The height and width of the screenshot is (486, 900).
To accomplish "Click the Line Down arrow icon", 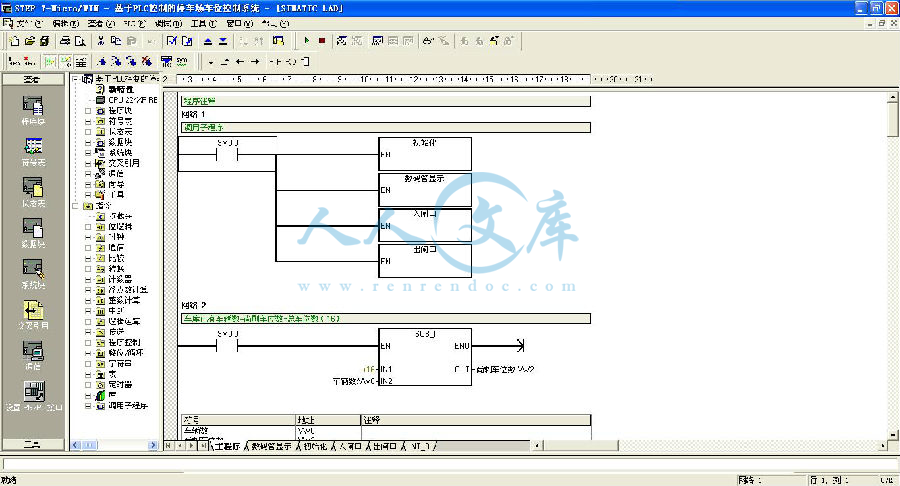I will click(x=211, y=61).
